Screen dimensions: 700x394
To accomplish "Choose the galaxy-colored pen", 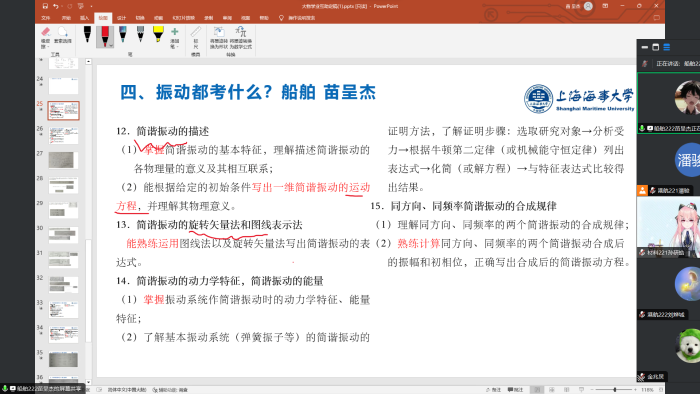I will point(122,34).
